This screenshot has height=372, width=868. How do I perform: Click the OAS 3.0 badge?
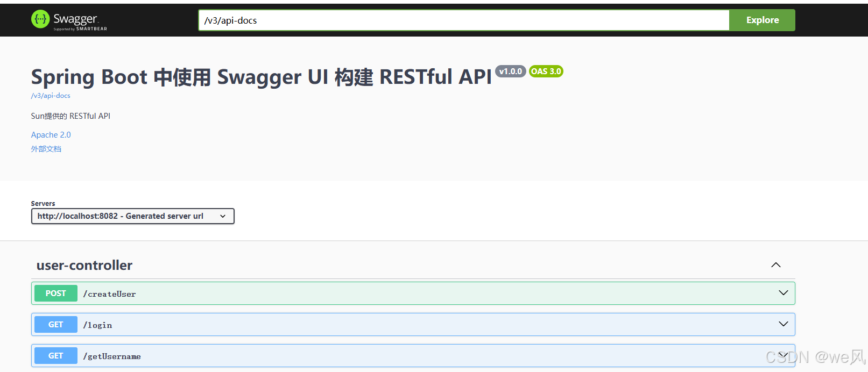(x=546, y=71)
